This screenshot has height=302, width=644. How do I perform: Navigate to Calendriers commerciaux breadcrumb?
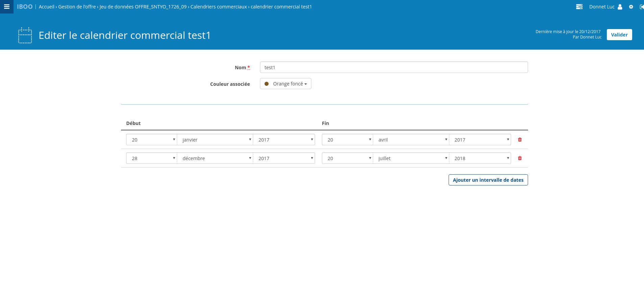tap(218, 7)
